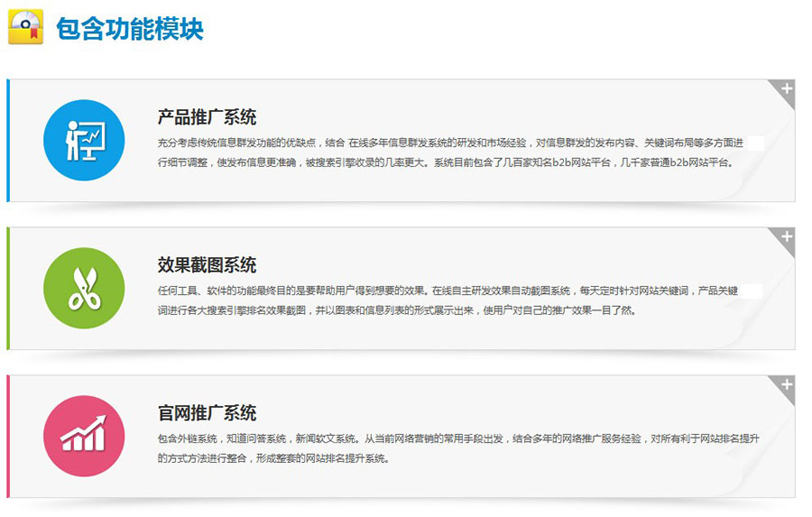Expand the 官网推广系统 card via the plus corner
The width and height of the screenshot is (812, 517).
(x=786, y=384)
